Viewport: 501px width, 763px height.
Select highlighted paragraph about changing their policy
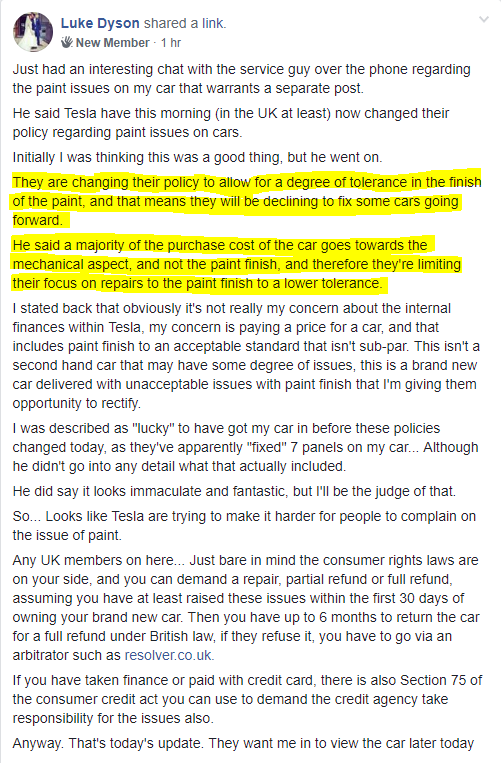(x=247, y=201)
